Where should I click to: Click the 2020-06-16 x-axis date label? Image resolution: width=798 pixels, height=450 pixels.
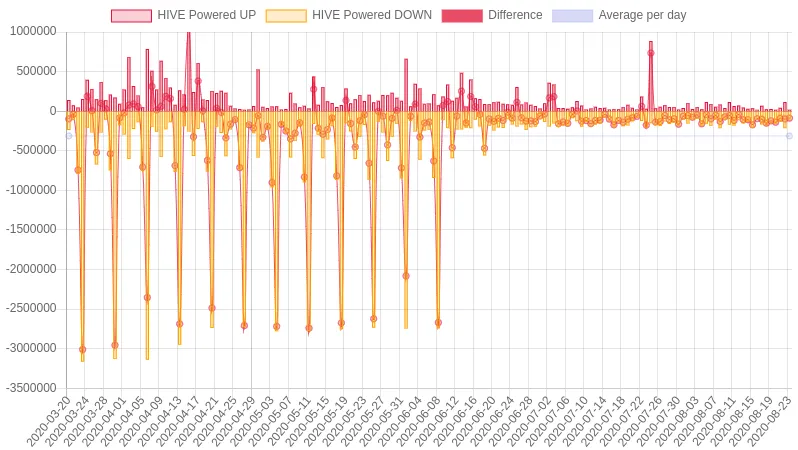454,420
